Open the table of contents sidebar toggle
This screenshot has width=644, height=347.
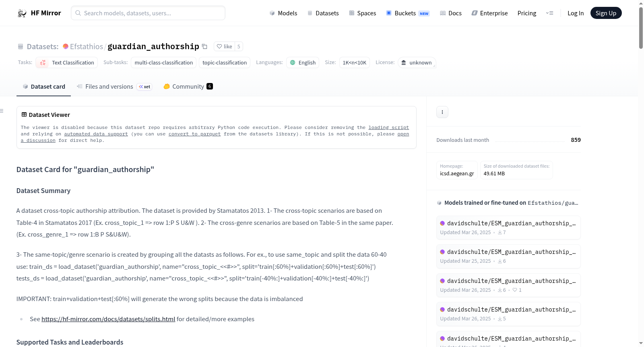tap(2, 111)
